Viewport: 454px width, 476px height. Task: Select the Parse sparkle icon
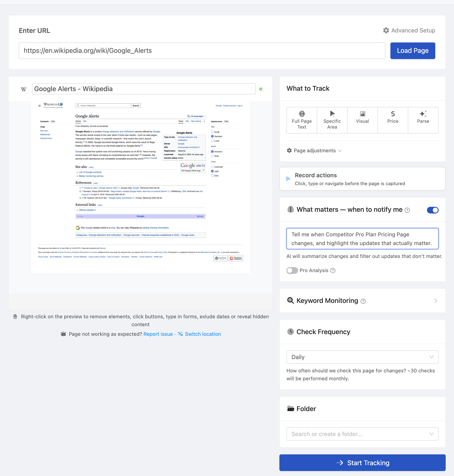[x=423, y=114]
